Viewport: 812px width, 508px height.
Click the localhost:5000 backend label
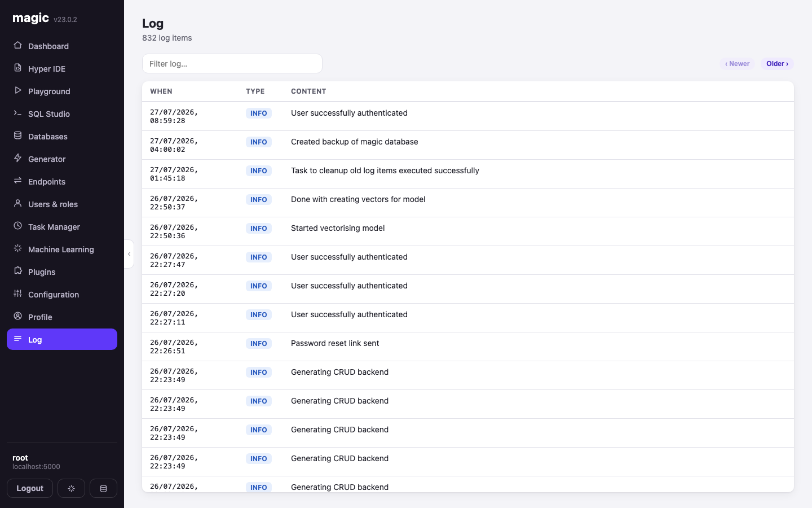[x=36, y=467]
